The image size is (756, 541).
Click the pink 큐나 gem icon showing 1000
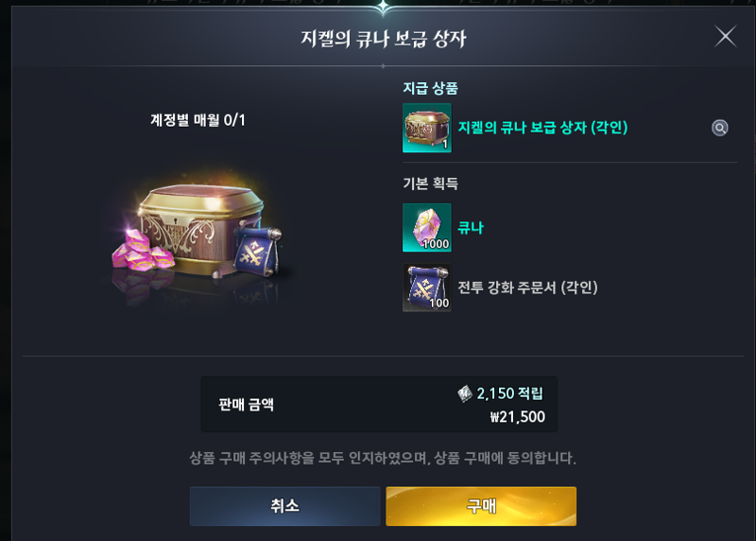427,227
